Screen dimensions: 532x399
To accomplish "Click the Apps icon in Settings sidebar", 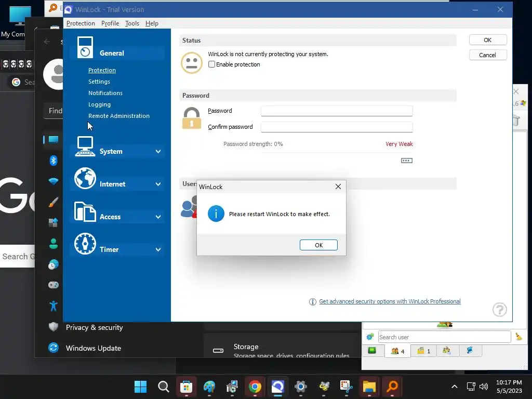I will (54, 222).
